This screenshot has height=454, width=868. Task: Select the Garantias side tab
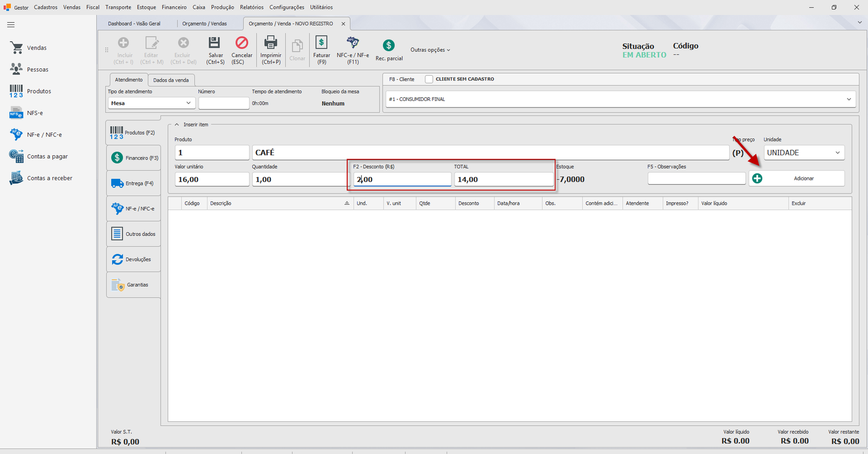tap(133, 285)
